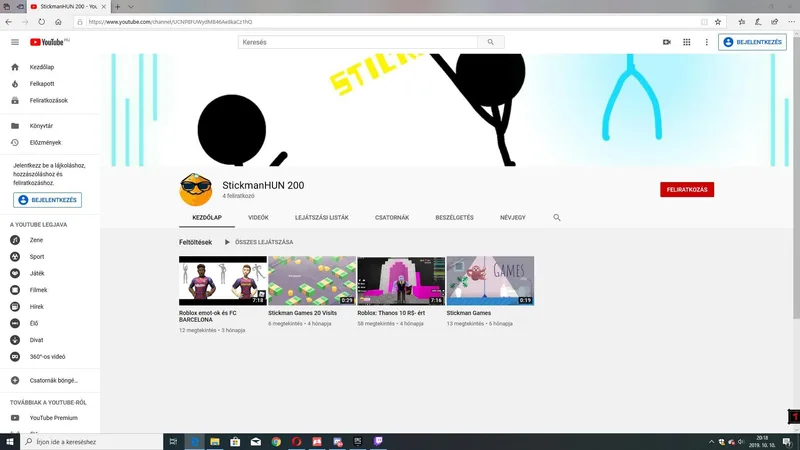800x450 pixels.
Task: Switch to the NÉVJEGY tab
Action: point(512,217)
